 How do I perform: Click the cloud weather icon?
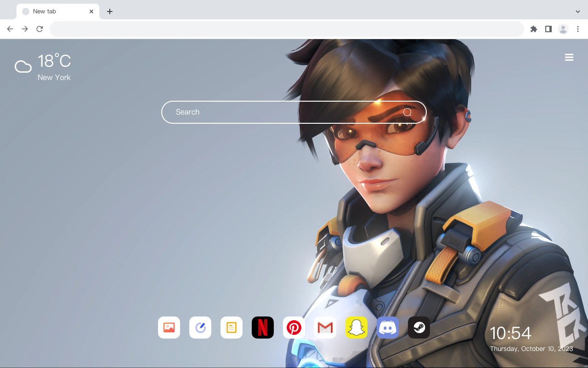tap(23, 67)
